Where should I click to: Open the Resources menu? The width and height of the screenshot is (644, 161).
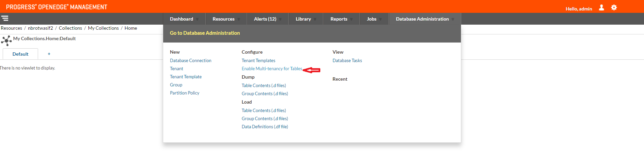(x=224, y=19)
